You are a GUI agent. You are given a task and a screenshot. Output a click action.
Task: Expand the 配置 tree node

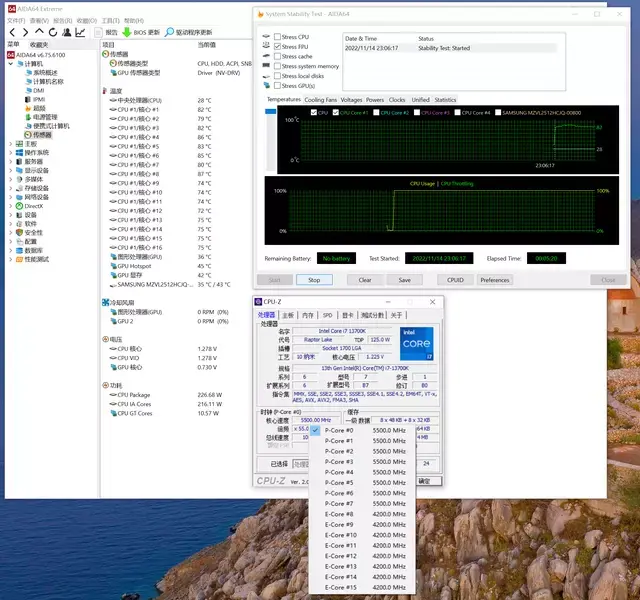coord(11,242)
